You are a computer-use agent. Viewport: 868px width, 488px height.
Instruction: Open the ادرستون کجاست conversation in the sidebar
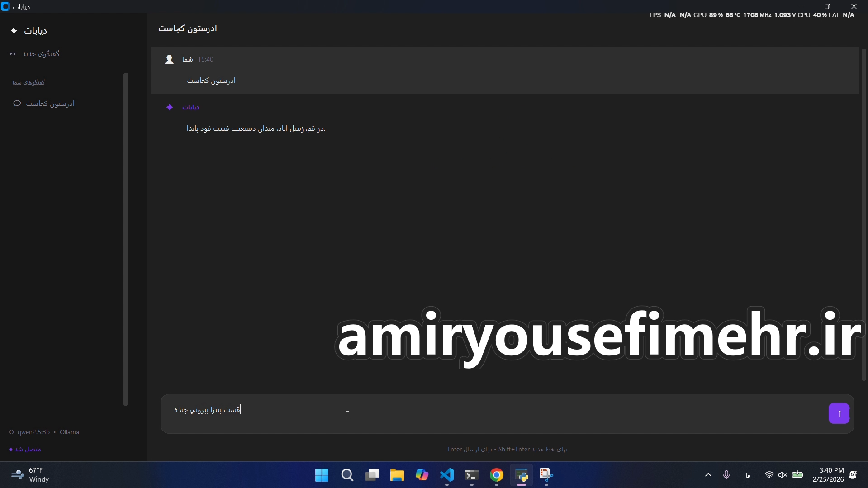click(x=50, y=104)
